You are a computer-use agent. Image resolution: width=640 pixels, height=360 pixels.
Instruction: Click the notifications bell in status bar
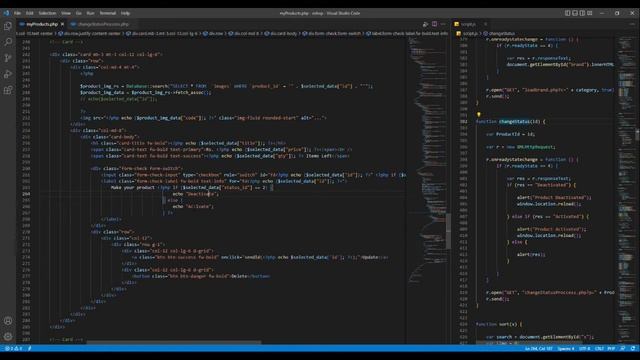click(633, 349)
